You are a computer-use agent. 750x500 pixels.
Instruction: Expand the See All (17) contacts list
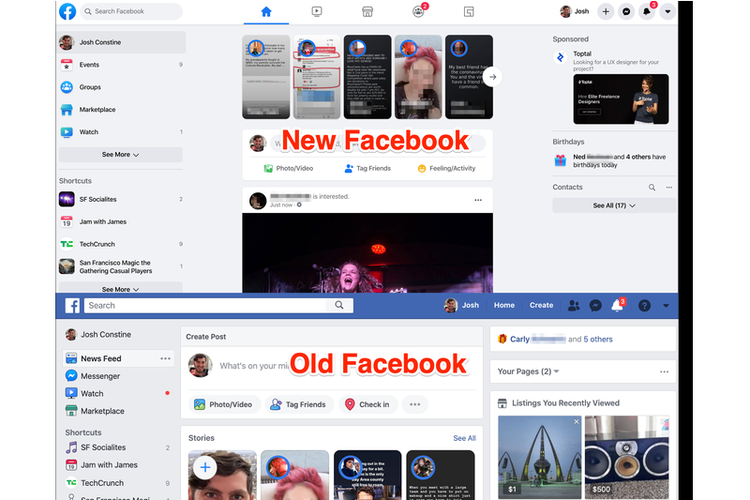point(614,205)
